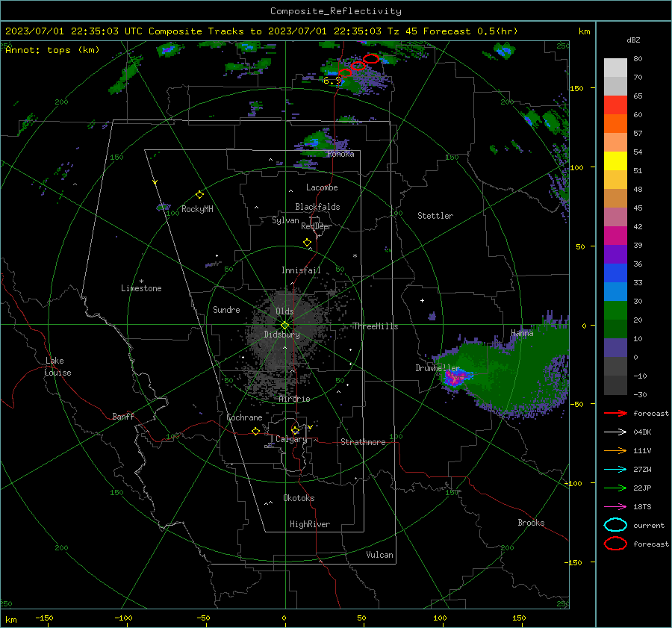Click the radar center diamond near Olds

pos(284,325)
